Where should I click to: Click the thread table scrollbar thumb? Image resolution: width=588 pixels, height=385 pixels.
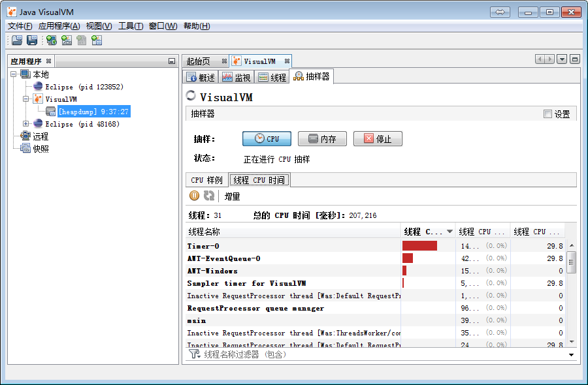(572, 262)
